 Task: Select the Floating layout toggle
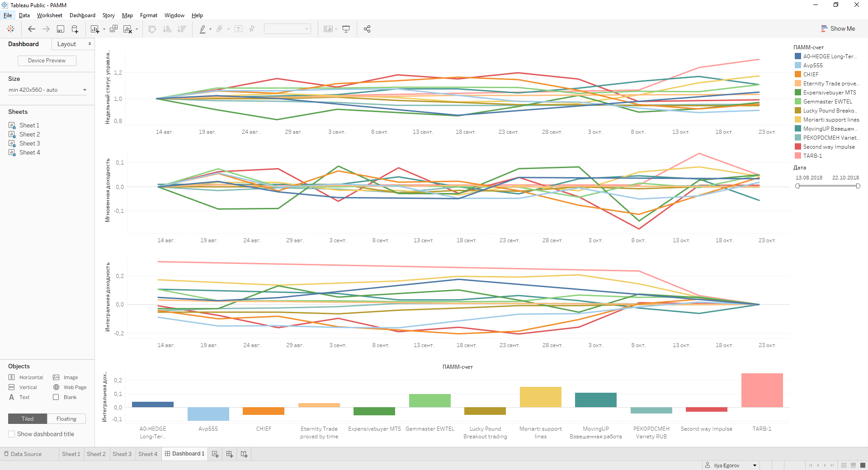point(66,419)
